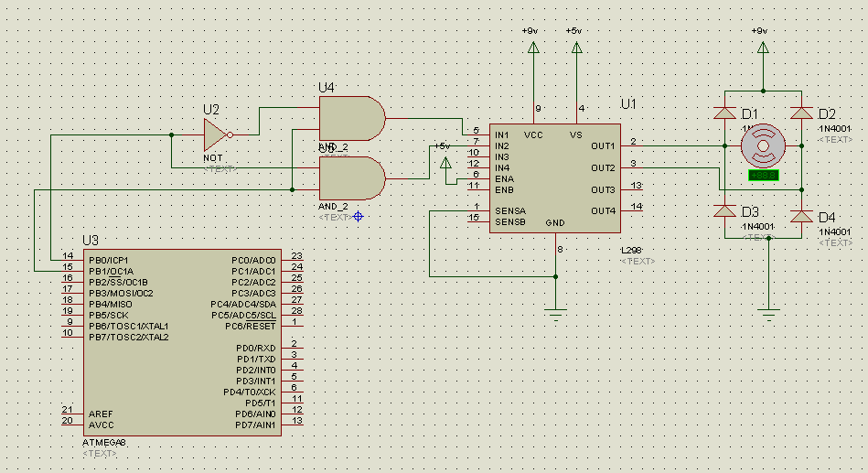Click the ATMEGA8 part name label
This screenshot has height=473, width=868.
104,443
